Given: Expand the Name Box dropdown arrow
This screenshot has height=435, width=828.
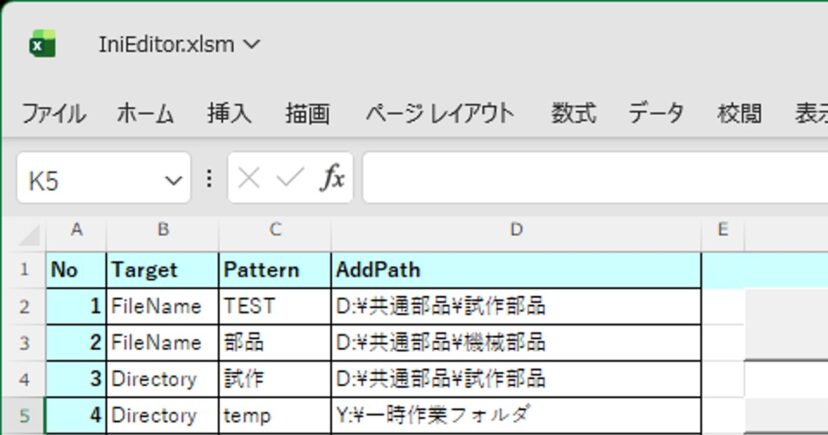Looking at the screenshot, I should [173, 181].
